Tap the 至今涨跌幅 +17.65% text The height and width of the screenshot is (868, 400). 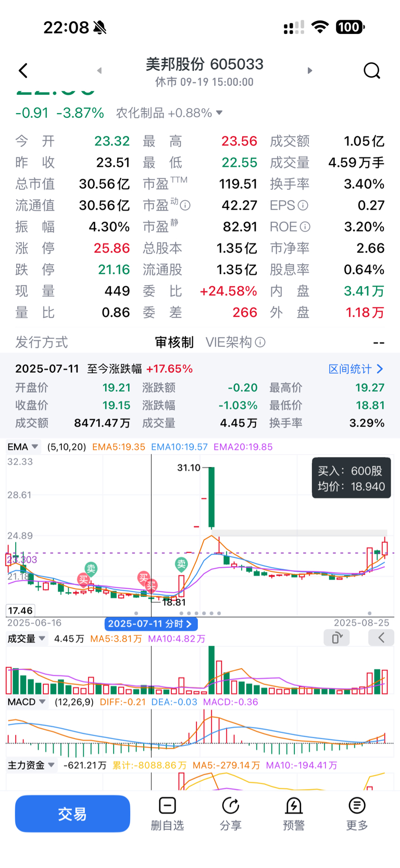140,369
